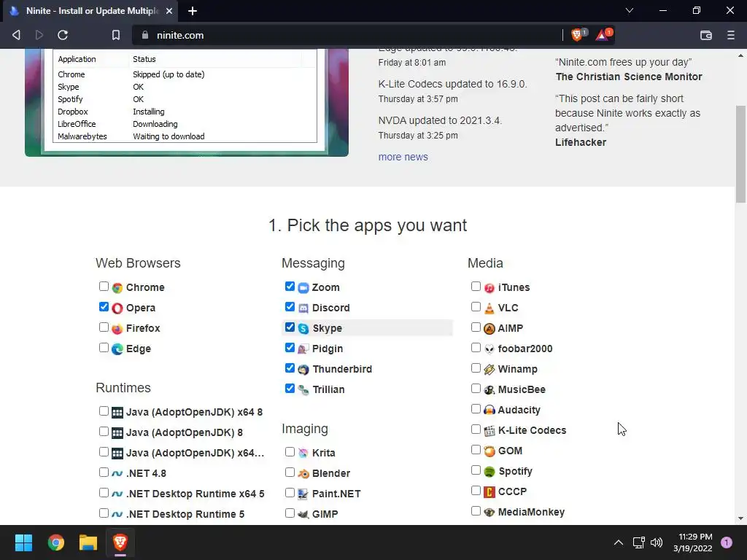Open a new tab

click(193, 11)
